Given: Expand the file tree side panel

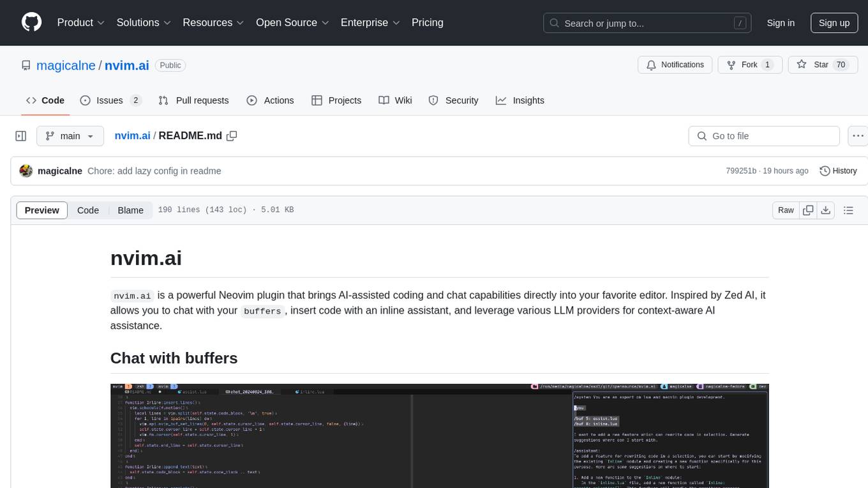Looking at the screenshot, I should tap(21, 136).
